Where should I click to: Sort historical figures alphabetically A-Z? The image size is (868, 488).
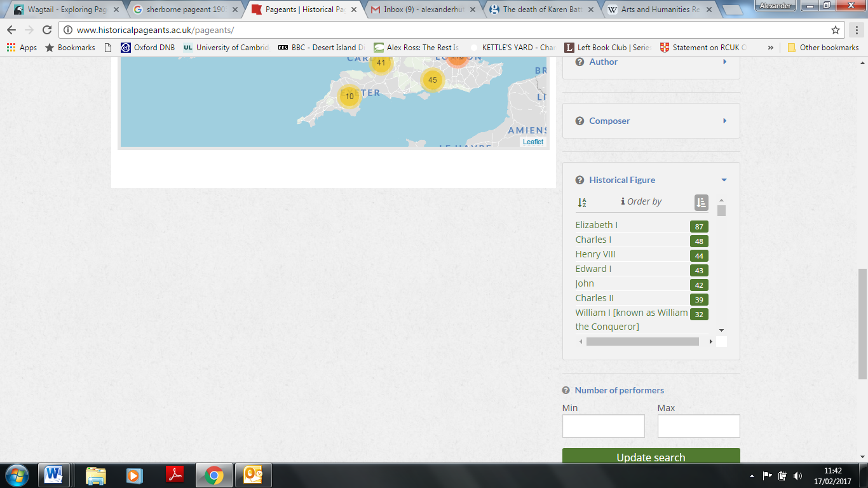(x=582, y=203)
